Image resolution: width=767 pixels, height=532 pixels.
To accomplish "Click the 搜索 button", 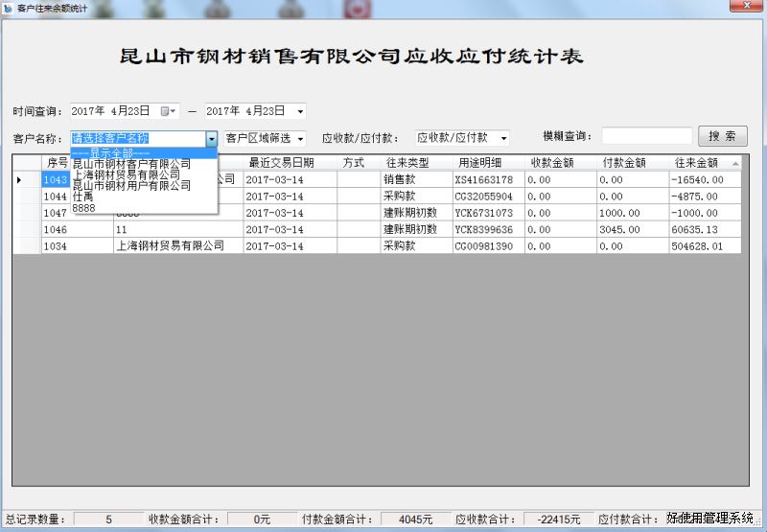I will 722,137.
